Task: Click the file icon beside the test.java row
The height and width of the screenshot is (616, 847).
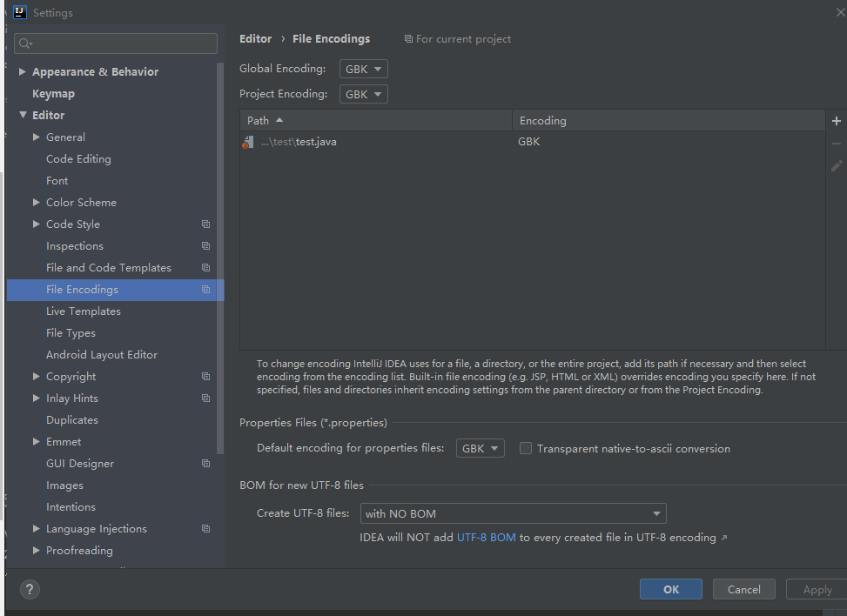Action: [248, 141]
